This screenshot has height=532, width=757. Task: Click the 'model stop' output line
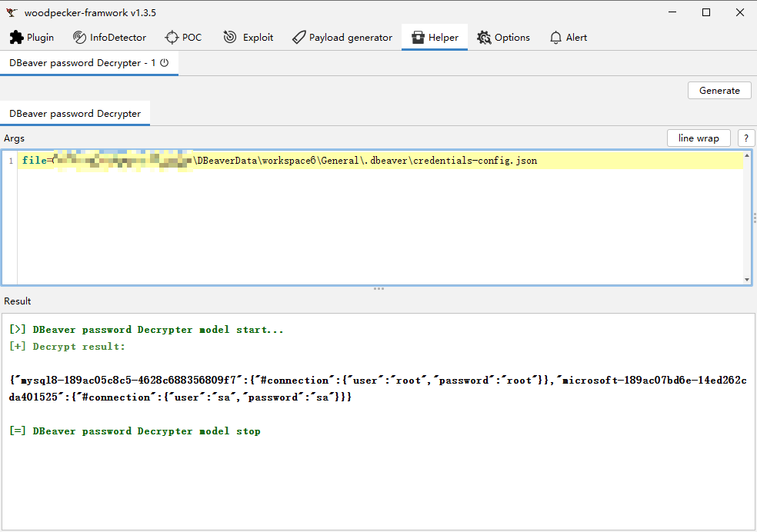click(x=135, y=431)
